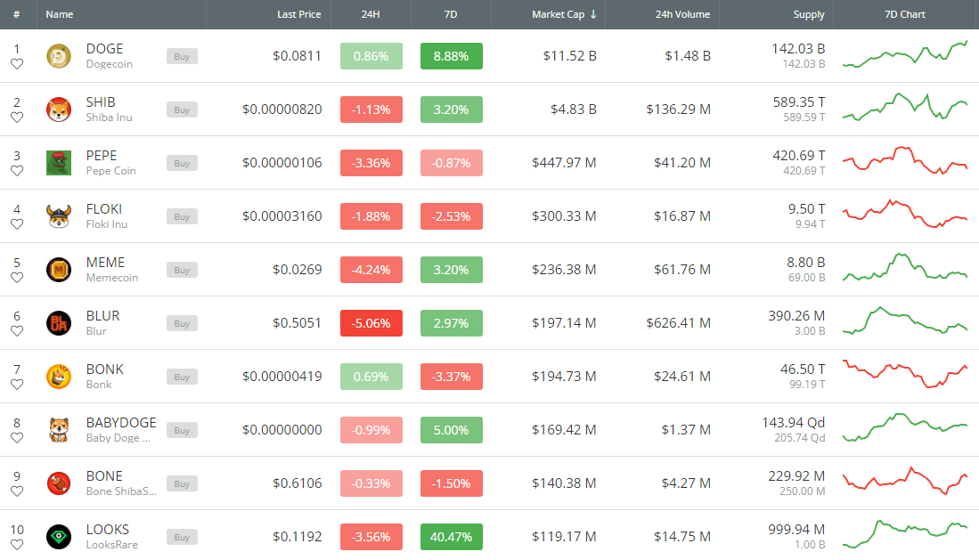Open the Dogecoin coin logo
This screenshot has width=979, height=560.
[x=59, y=56]
